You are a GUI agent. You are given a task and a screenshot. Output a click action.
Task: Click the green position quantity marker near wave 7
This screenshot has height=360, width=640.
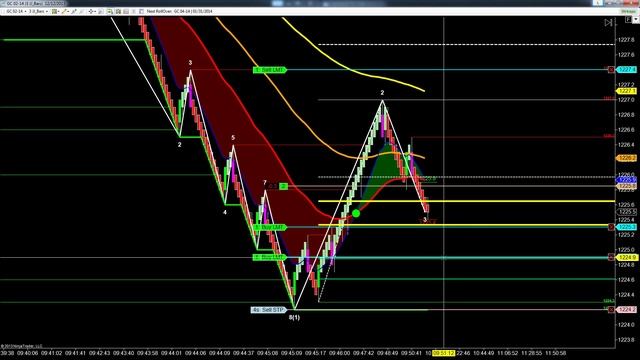click(284, 186)
